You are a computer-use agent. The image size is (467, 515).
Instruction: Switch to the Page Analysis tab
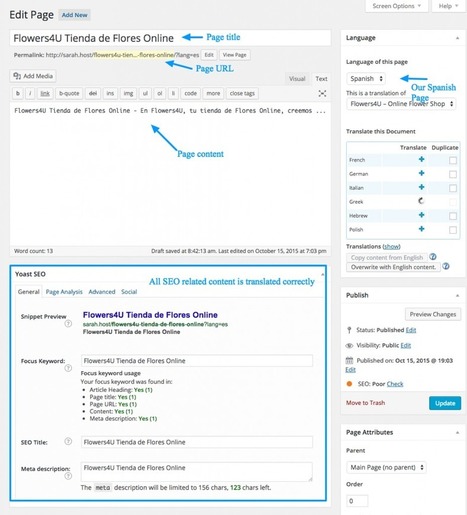(64, 292)
